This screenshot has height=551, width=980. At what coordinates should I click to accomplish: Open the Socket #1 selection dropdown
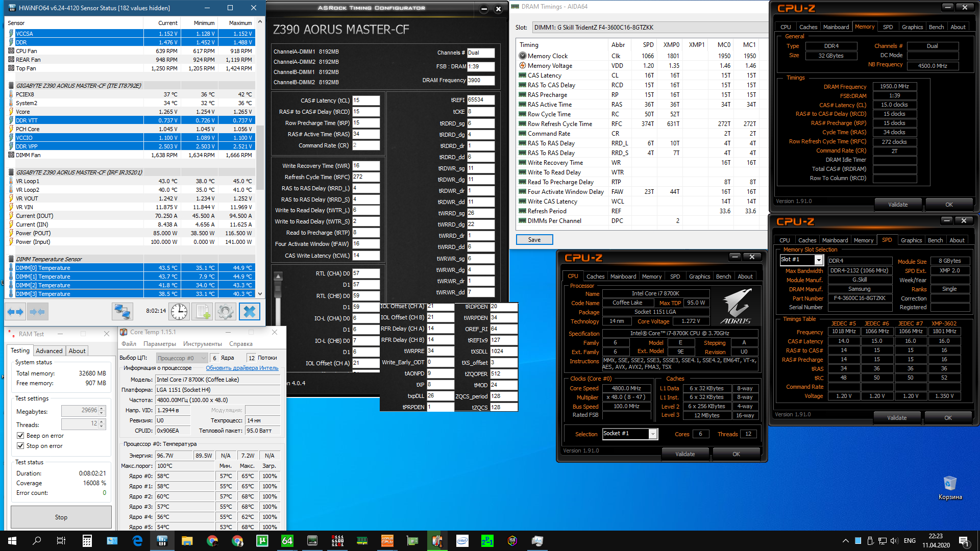click(652, 434)
